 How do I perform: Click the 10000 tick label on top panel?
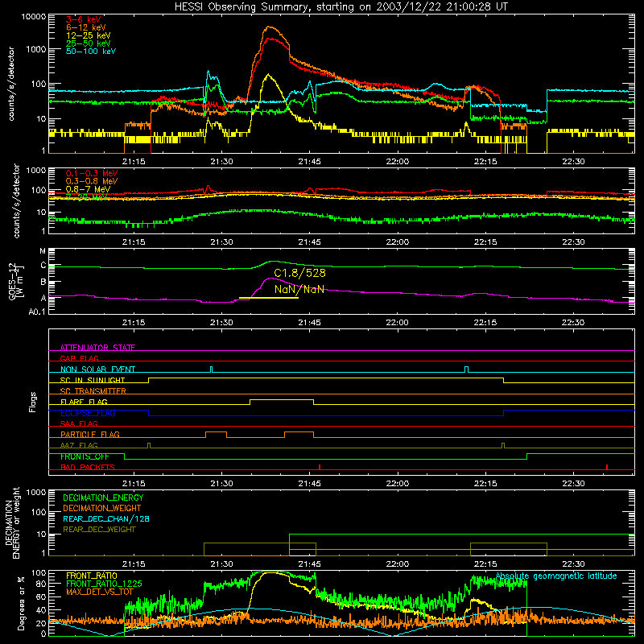[x=34, y=17]
